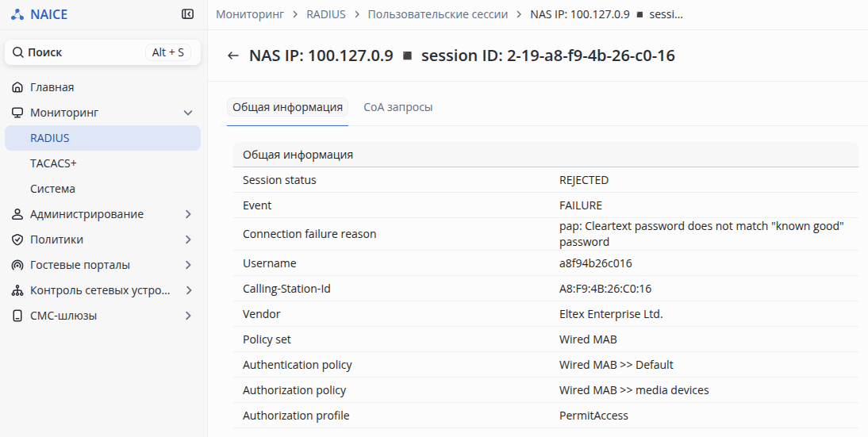Screen dimensions: 868x437
Task: Collapse the Мониторинг menu chevron
Action: click(188, 113)
